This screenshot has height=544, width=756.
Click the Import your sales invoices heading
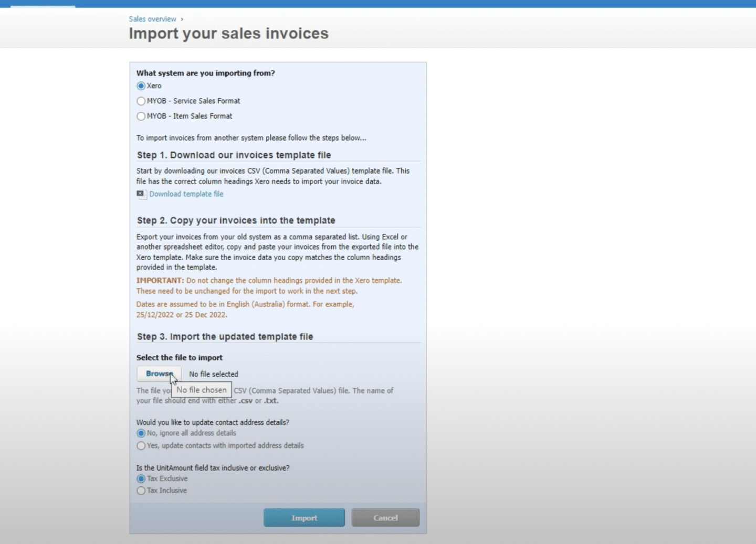(x=228, y=33)
